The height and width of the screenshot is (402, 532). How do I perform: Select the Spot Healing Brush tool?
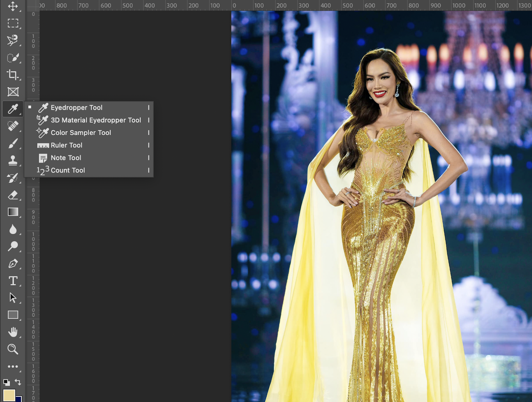click(13, 126)
